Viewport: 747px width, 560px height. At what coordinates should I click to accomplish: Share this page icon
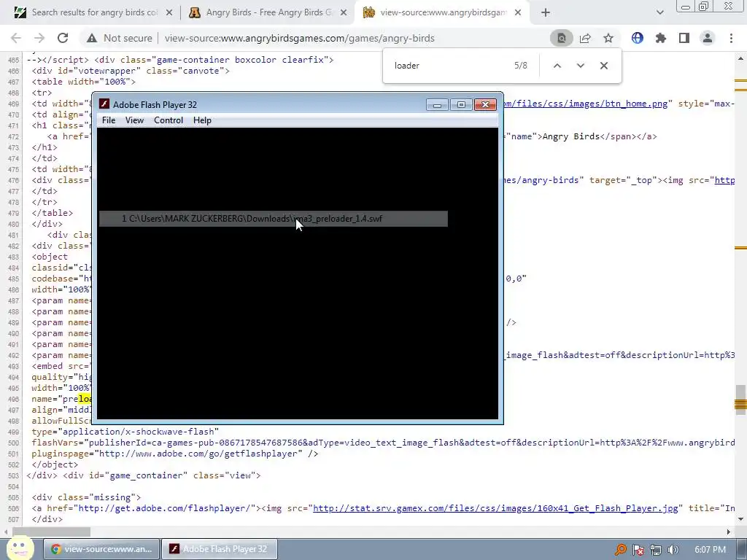(585, 38)
